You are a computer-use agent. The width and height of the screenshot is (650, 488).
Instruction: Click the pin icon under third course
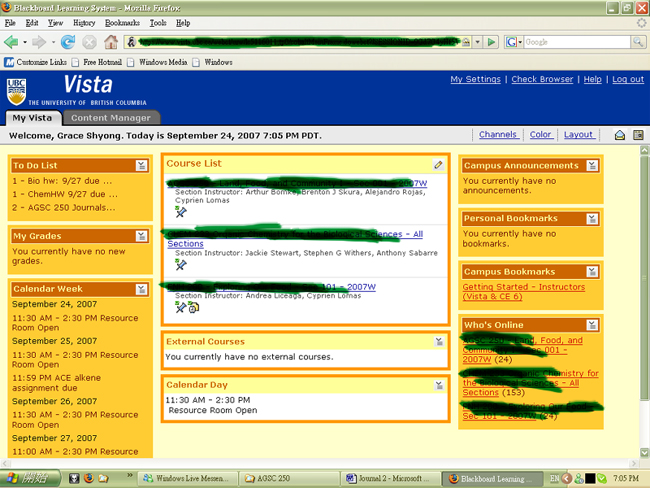pyautogui.click(x=180, y=307)
